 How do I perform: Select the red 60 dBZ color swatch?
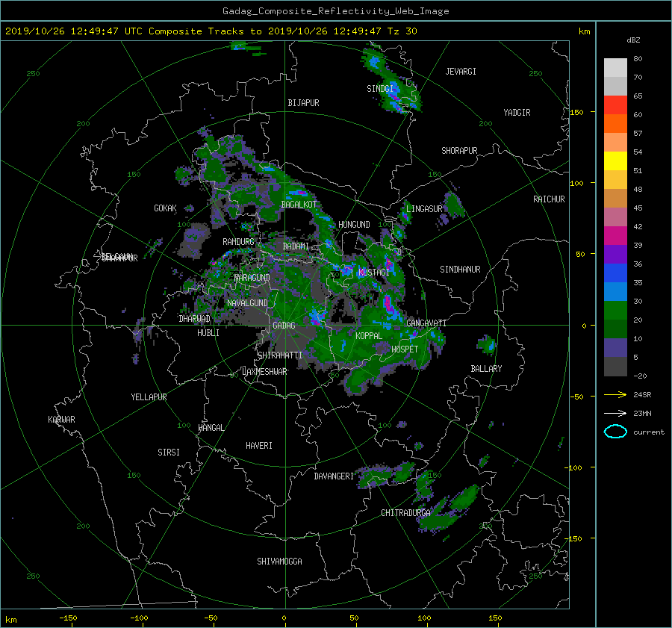pos(615,105)
